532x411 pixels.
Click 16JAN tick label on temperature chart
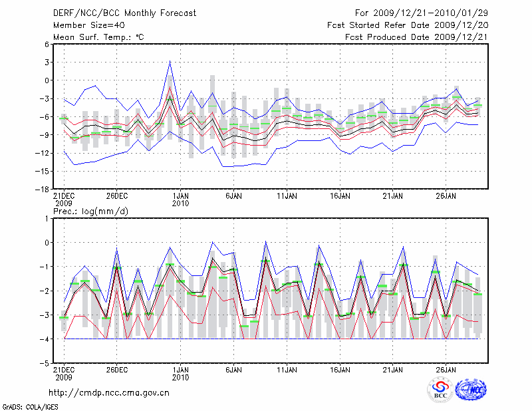[x=340, y=196]
